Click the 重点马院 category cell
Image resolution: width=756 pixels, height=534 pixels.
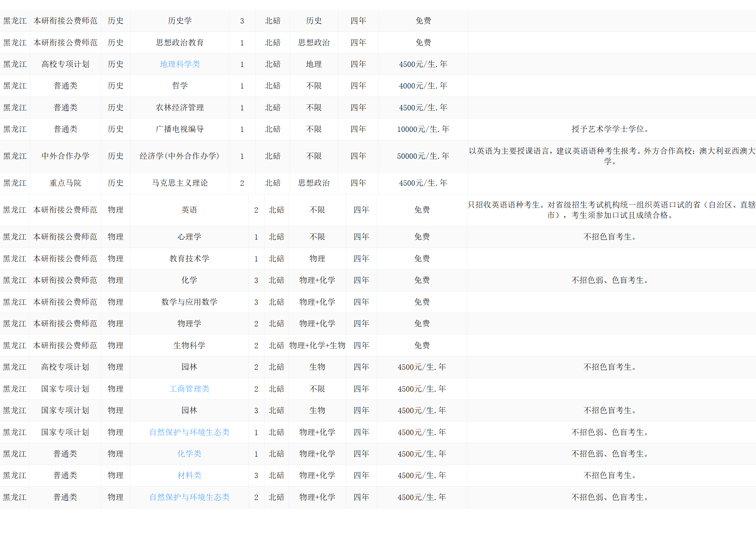tap(65, 183)
